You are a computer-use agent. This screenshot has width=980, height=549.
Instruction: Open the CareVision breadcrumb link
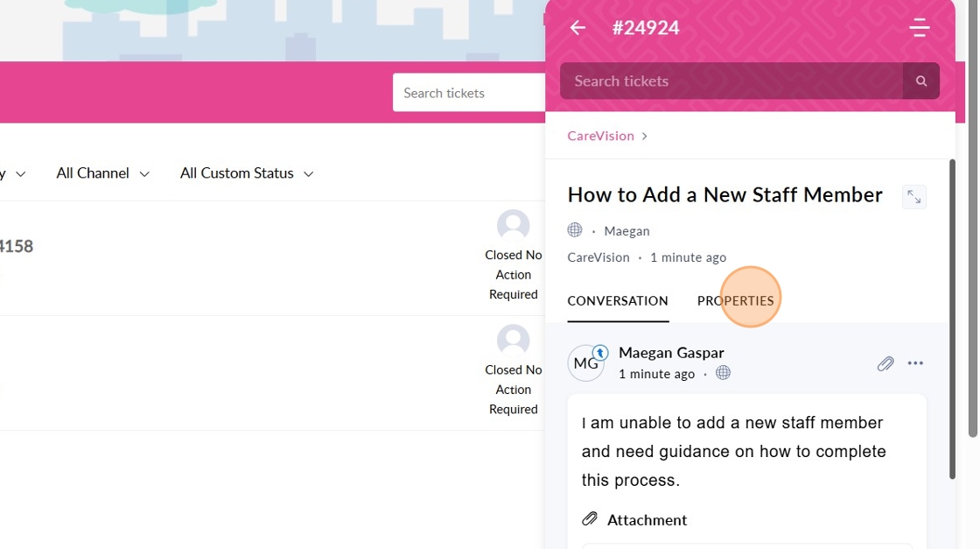(x=600, y=136)
